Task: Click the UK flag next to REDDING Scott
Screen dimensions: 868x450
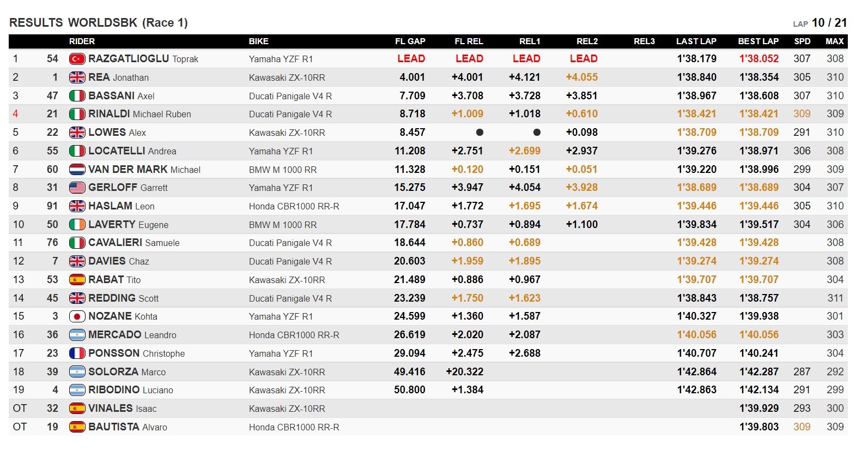Action: (77, 298)
